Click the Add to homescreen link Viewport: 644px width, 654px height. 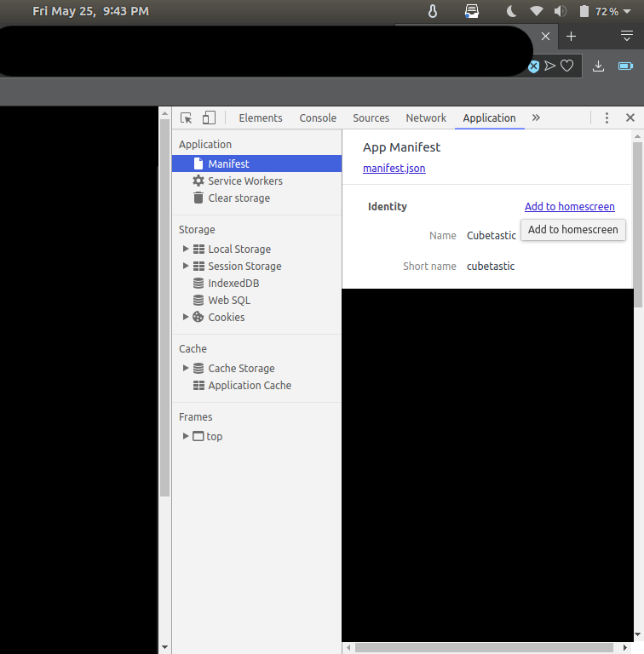569,206
